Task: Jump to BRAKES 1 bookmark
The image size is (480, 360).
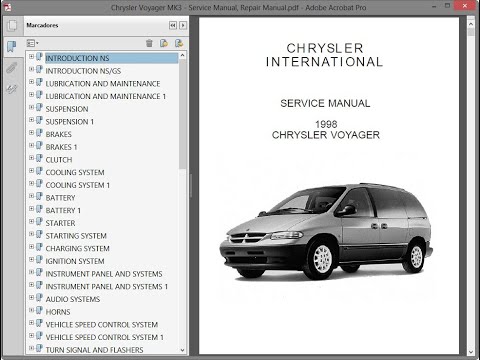Action: (61, 147)
